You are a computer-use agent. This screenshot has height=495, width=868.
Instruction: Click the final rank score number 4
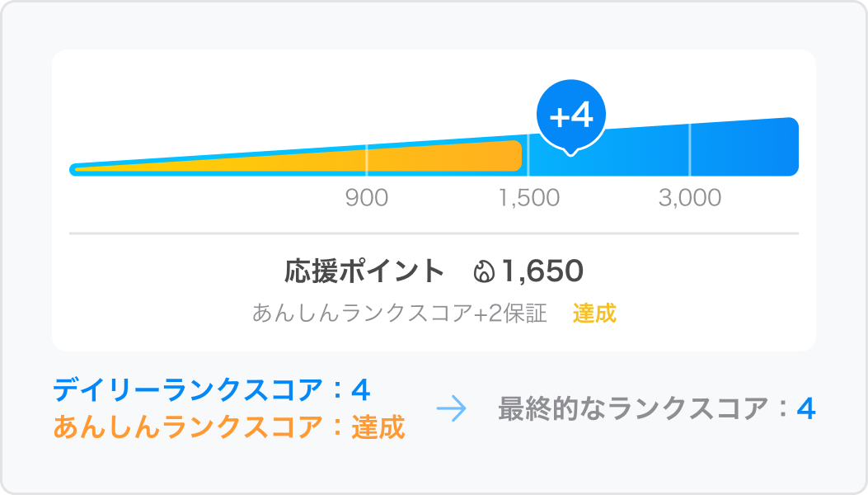[x=806, y=409]
